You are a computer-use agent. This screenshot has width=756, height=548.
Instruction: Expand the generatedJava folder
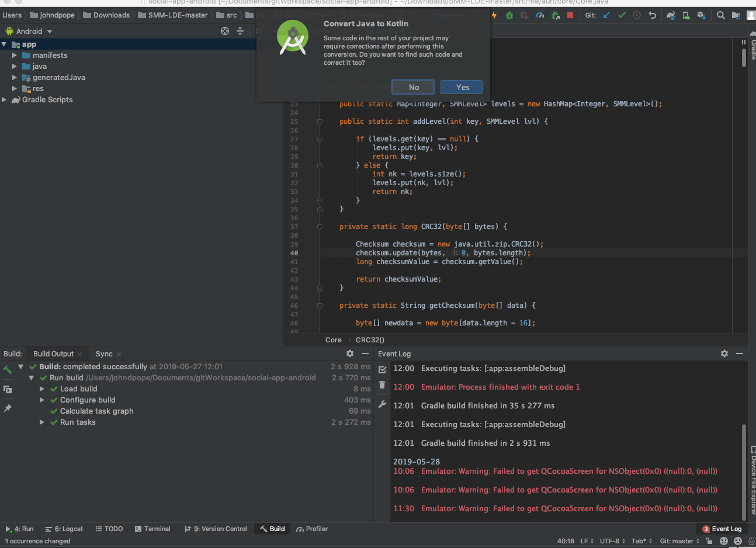point(15,78)
